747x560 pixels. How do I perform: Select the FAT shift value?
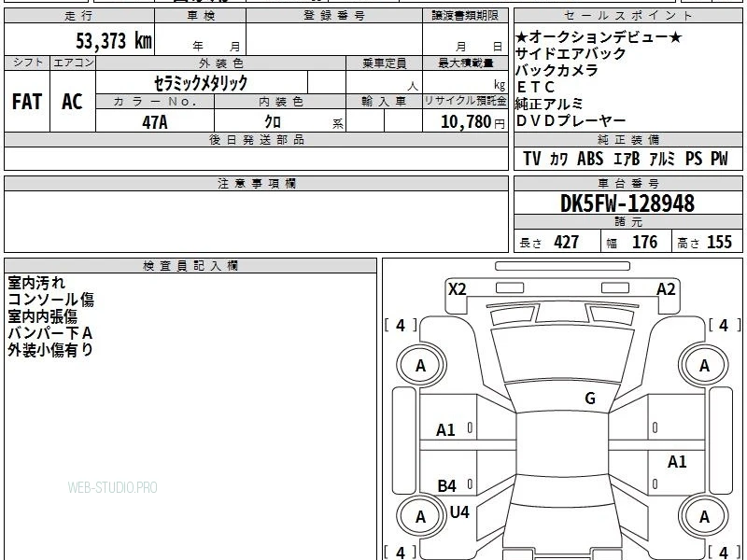(x=27, y=102)
